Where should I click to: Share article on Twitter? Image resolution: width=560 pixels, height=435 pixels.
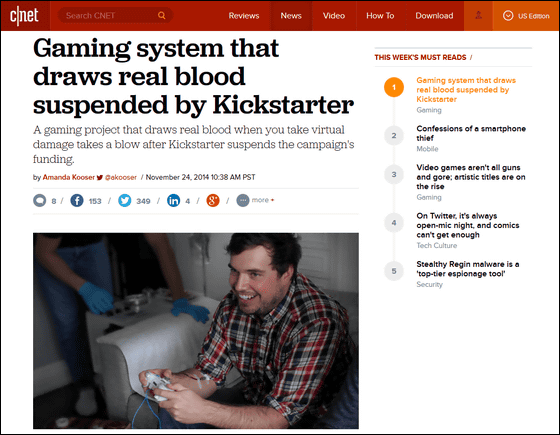click(x=125, y=200)
